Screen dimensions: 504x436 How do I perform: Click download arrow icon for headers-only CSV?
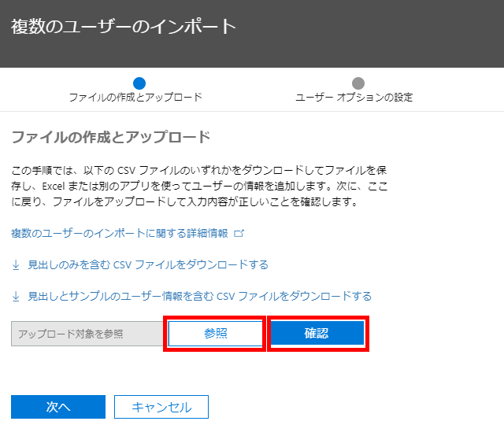(x=16, y=264)
